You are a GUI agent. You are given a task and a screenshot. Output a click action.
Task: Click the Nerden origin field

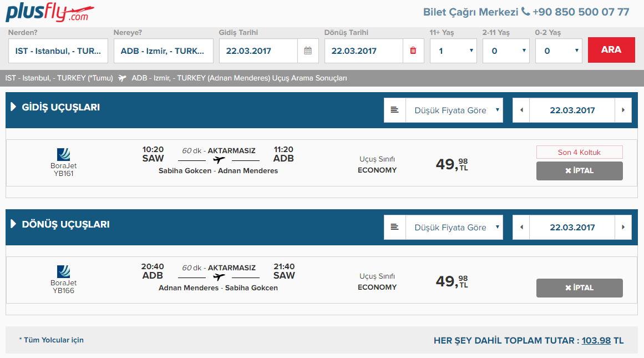point(58,51)
